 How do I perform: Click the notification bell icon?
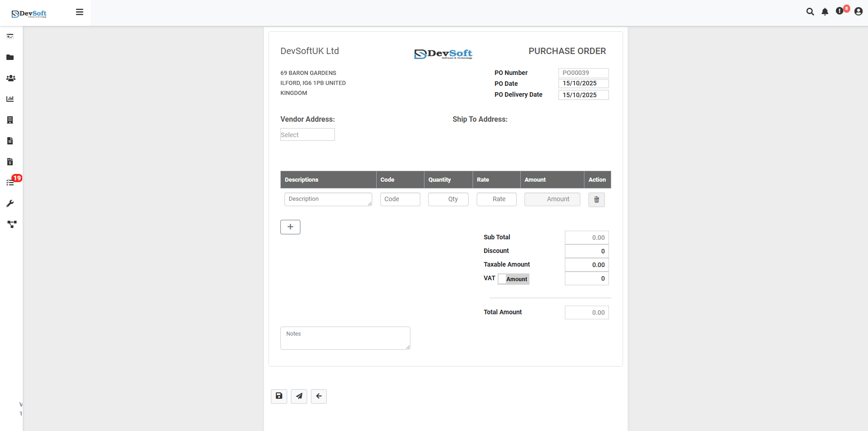coord(825,11)
